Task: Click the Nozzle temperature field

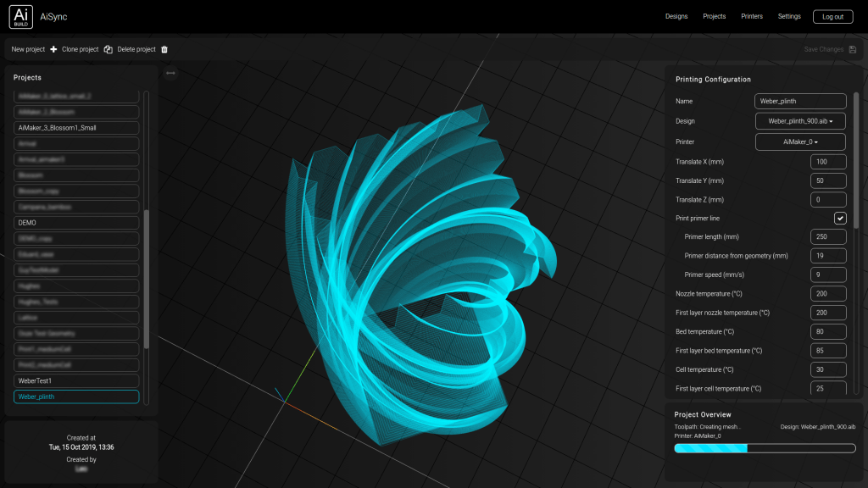Action: [828, 294]
